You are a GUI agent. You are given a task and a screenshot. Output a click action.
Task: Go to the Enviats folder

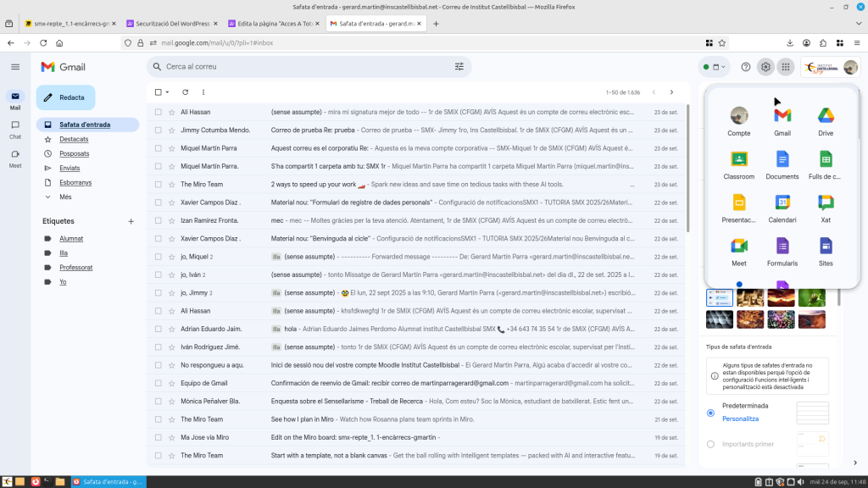tap(70, 168)
